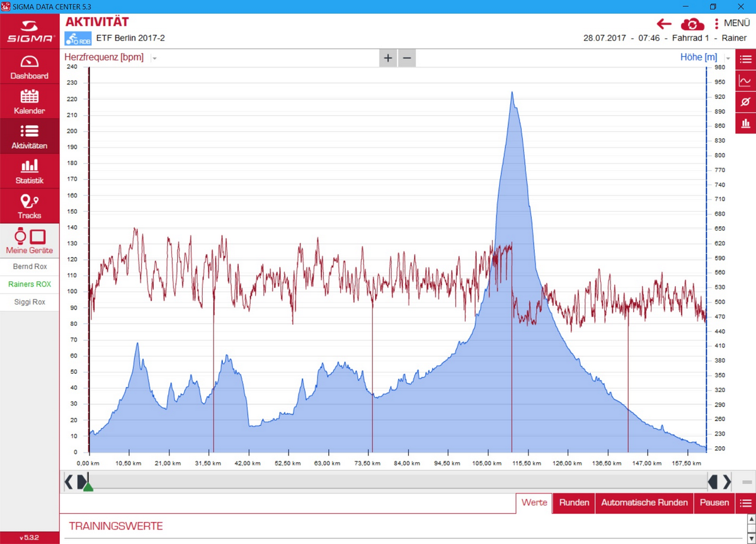Screen dimensions: 756x544
Task: Click the green range slider start marker
Action: tap(88, 486)
